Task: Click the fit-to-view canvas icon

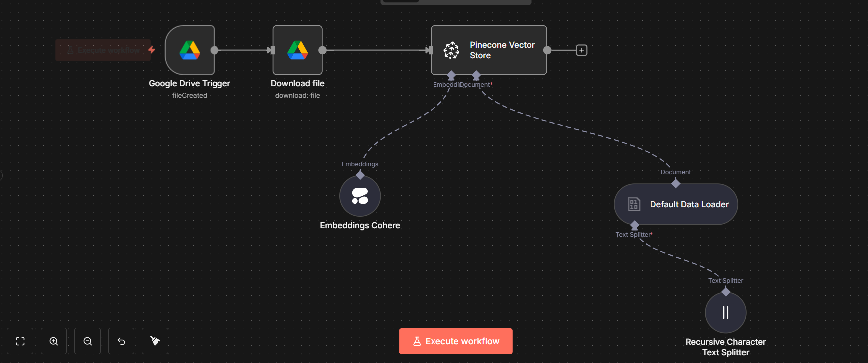Action: pos(20,341)
